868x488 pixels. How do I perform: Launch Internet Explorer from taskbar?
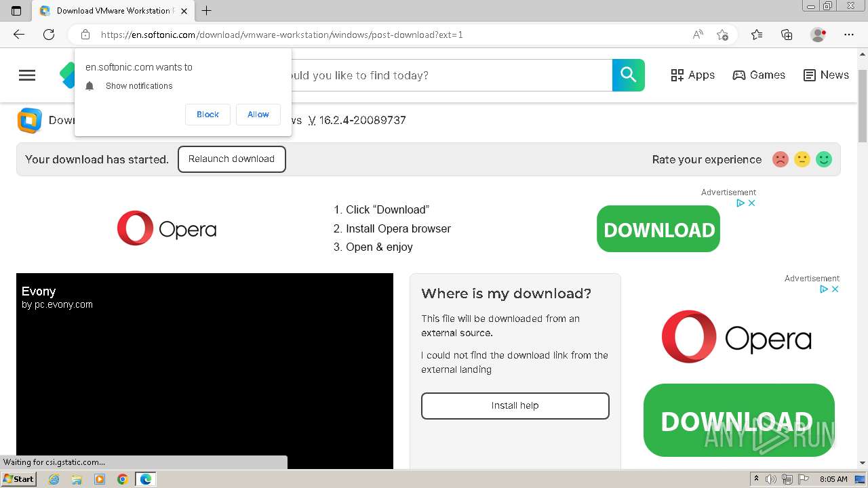coord(54,479)
